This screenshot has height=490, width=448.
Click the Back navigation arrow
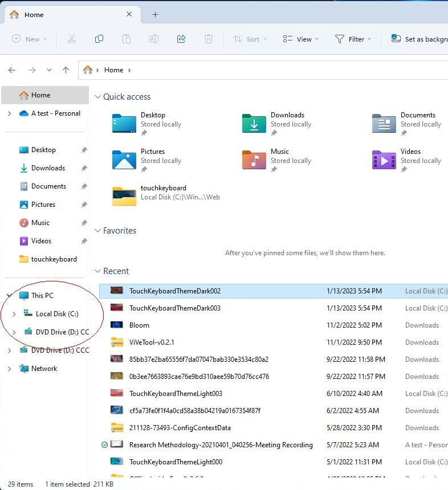coord(12,70)
